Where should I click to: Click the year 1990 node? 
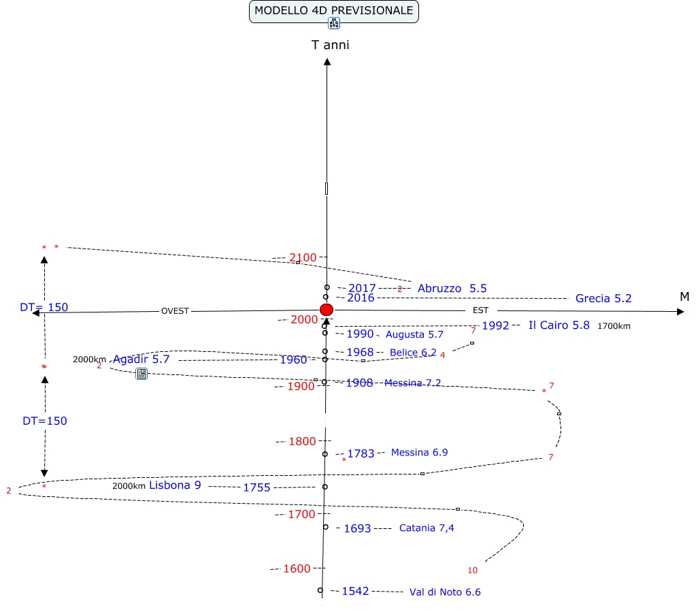pyautogui.click(x=361, y=334)
